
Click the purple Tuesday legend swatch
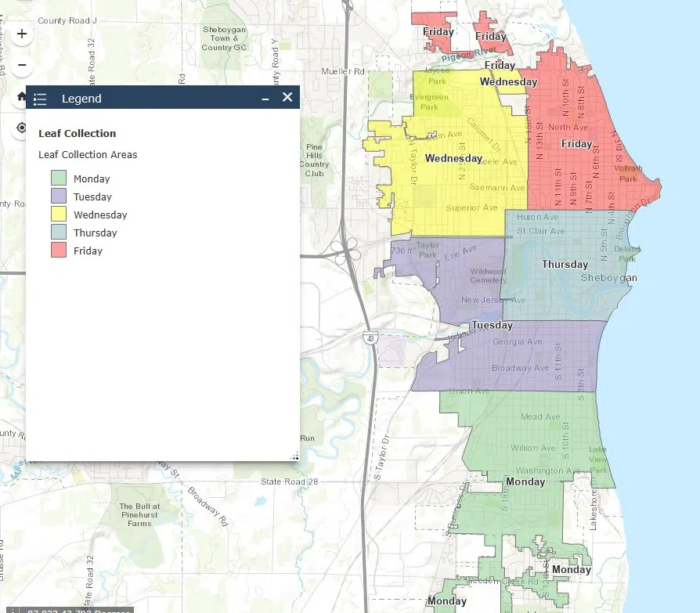pos(59,197)
